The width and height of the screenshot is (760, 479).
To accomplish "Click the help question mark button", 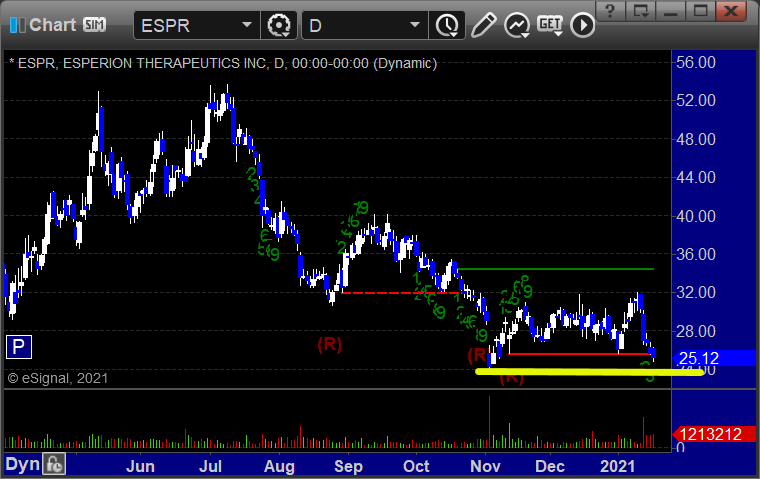I will pyautogui.click(x=610, y=10).
